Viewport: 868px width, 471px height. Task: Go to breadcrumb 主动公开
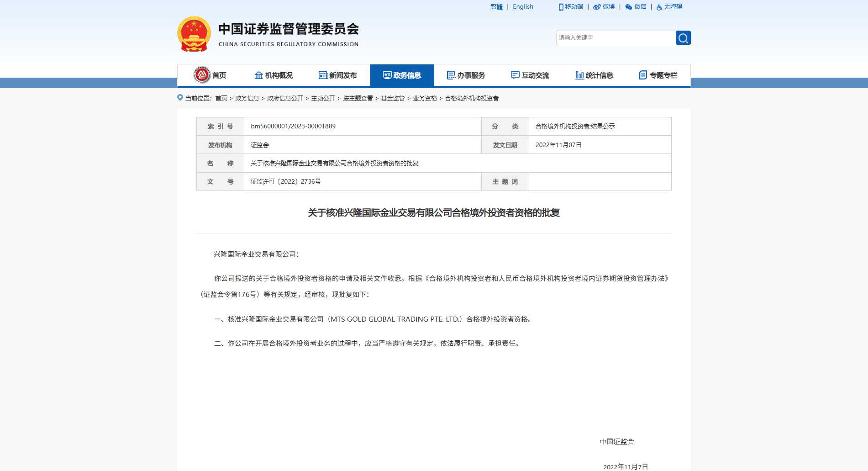323,98
